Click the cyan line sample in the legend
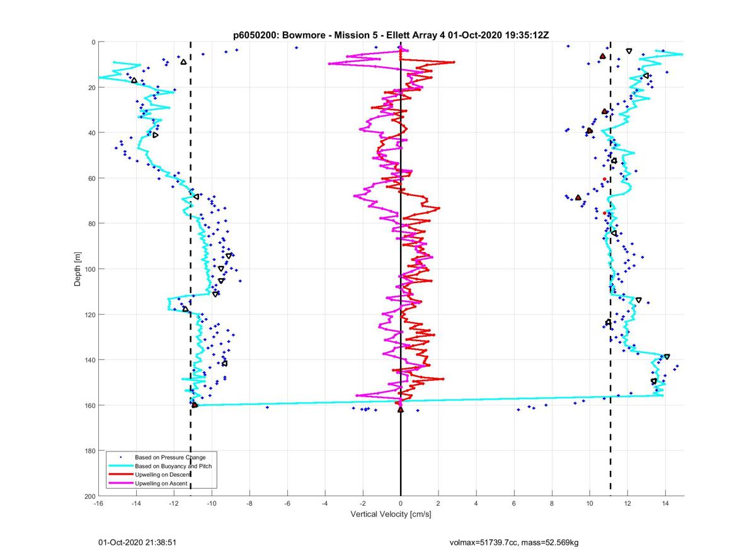 click(x=120, y=466)
